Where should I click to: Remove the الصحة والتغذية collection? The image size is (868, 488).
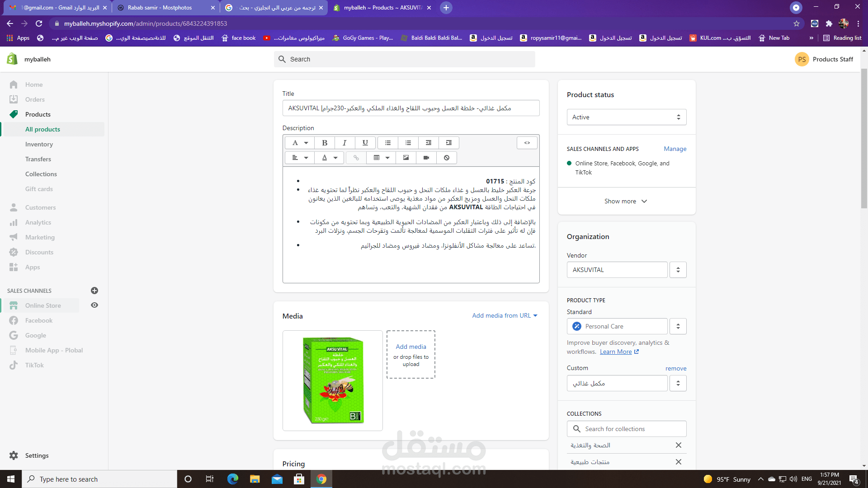[x=679, y=445]
